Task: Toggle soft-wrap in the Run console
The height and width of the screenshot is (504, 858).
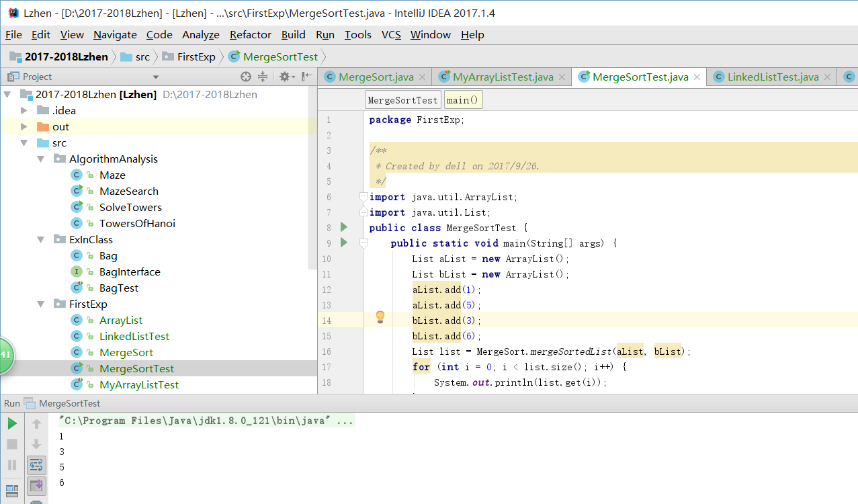Action: click(x=36, y=464)
